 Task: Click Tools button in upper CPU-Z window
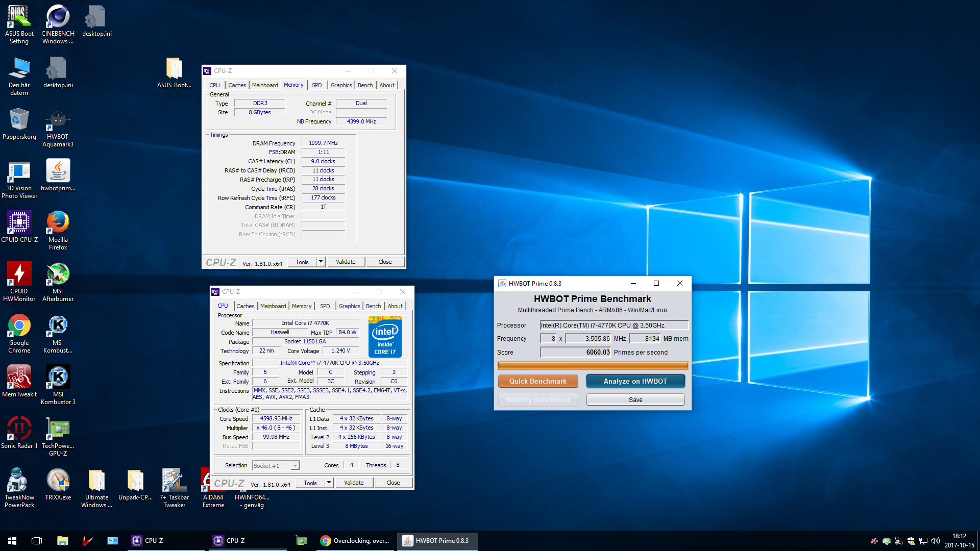302,262
